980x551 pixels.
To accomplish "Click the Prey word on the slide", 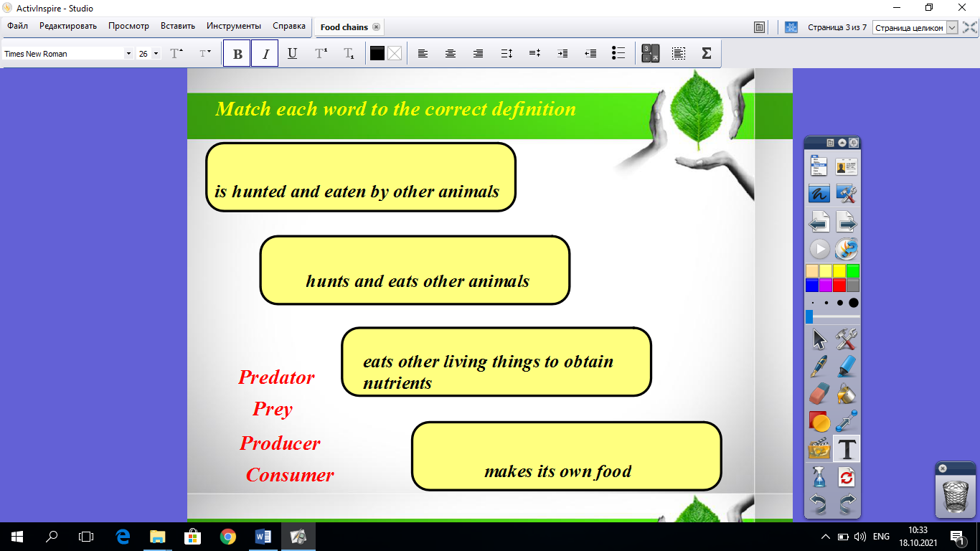I will point(273,409).
